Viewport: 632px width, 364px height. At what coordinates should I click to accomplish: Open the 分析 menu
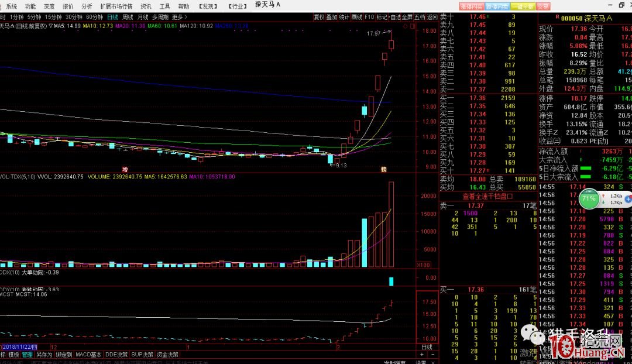[87, 6]
